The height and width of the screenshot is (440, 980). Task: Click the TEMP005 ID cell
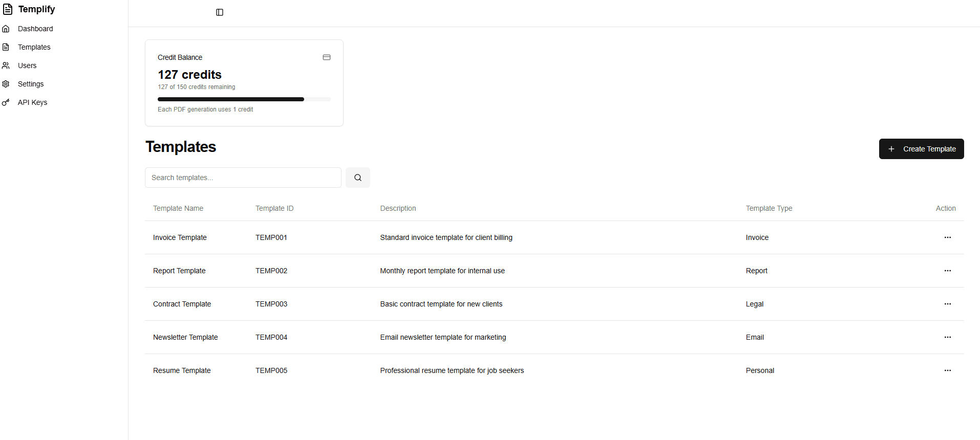point(271,370)
